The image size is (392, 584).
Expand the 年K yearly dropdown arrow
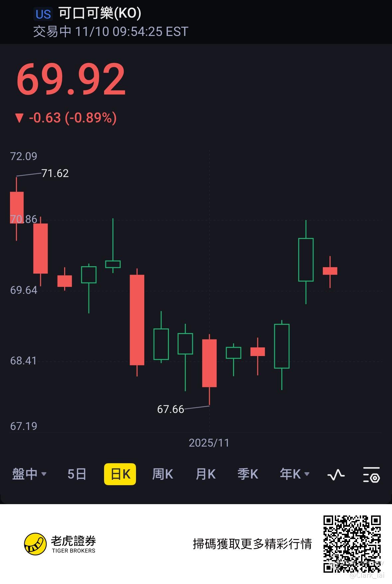(x=307, y=474)
